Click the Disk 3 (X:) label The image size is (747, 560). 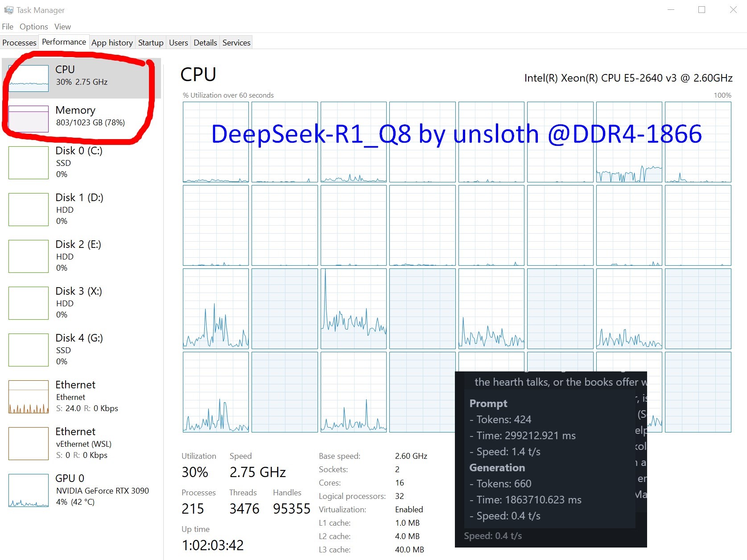pyautogui.click(x=79, y=291)
